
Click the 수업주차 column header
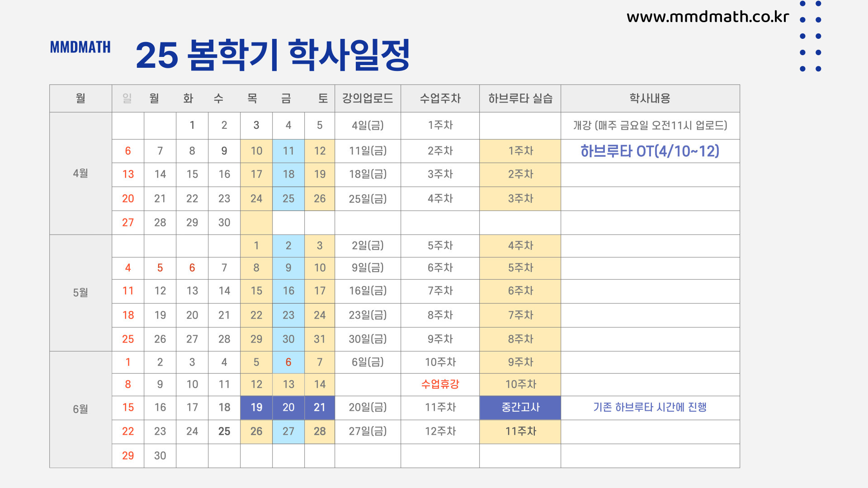click(440, 99)
